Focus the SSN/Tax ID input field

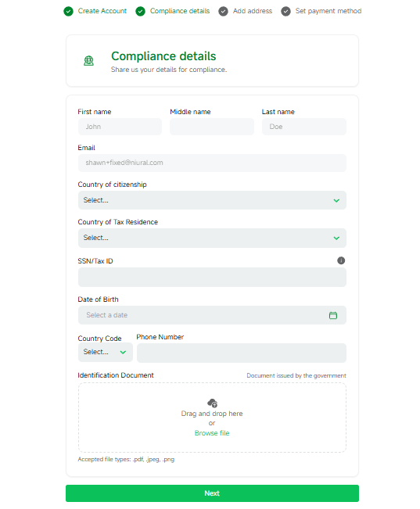pyautogui.click(x=212, y=278)
